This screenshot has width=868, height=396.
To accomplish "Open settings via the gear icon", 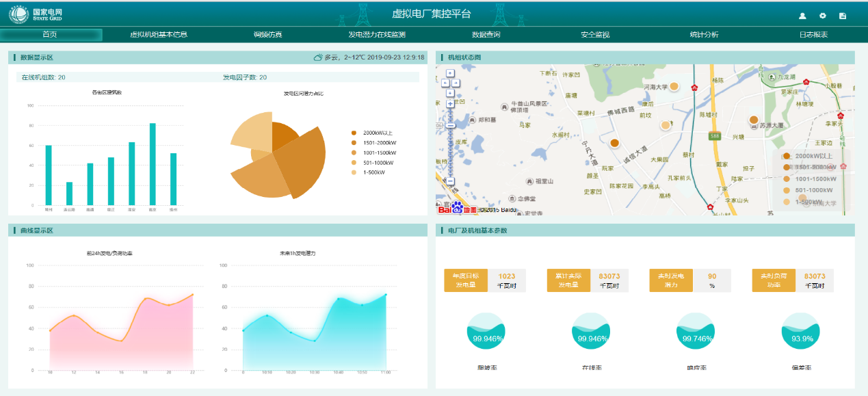I will pos(823,16).
